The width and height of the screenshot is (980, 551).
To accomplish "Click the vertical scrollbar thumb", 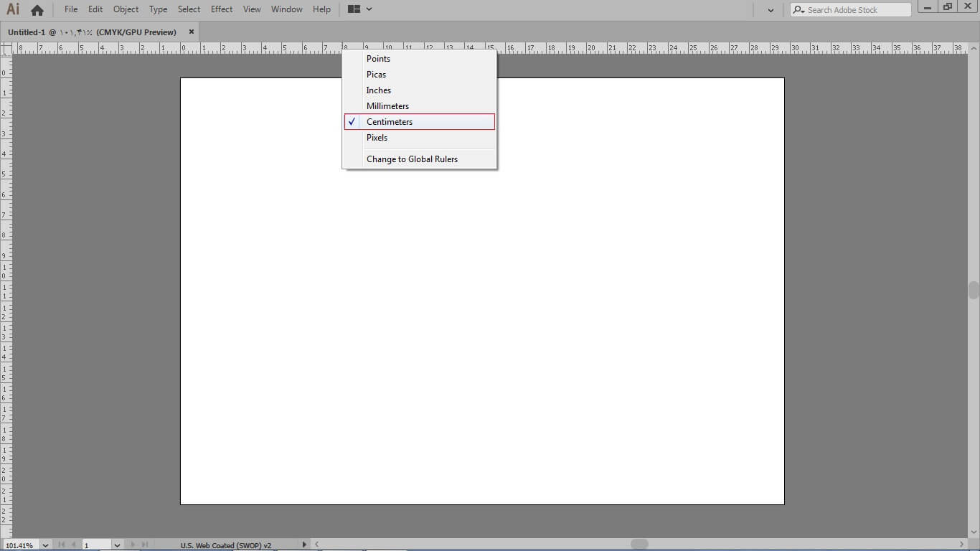I will (x=974, y=290).
